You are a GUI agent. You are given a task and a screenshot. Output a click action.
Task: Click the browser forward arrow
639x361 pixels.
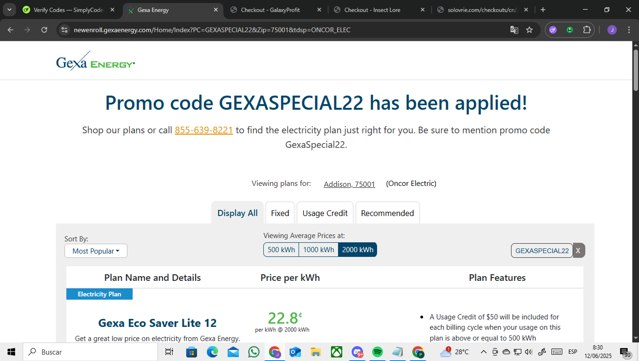[27, 30]
